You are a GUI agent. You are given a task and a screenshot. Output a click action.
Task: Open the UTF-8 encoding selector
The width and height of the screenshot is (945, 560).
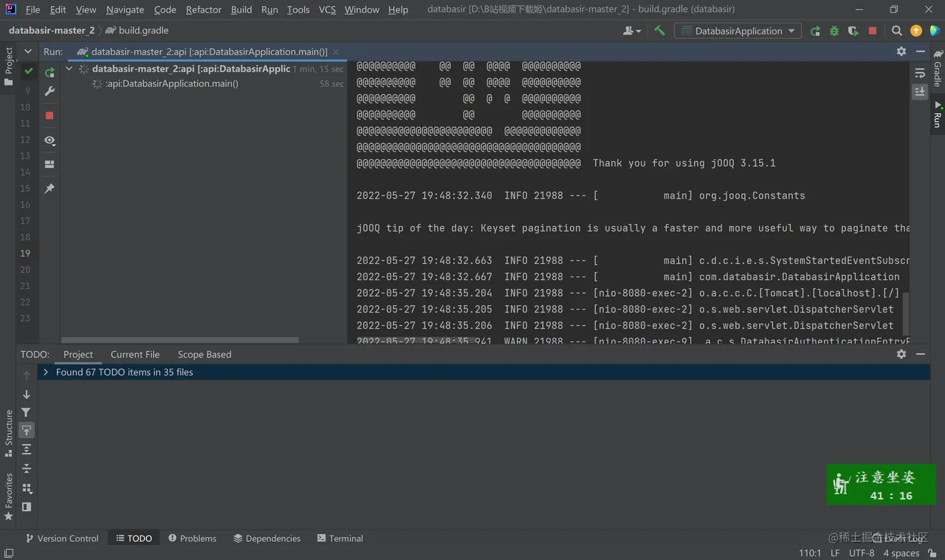[862, 553]
